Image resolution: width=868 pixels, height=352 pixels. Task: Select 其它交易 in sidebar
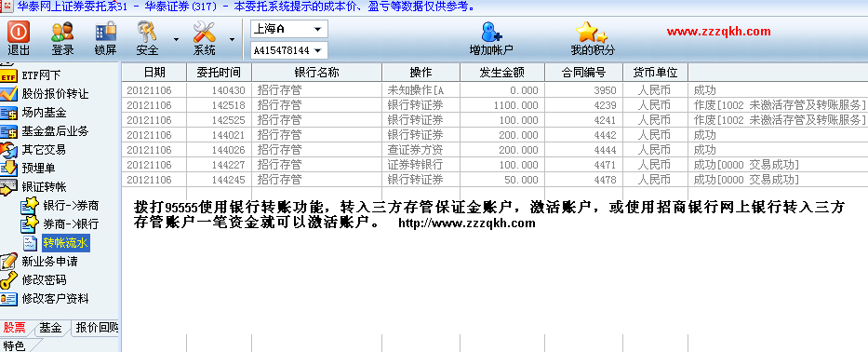(x=44, y=150)
